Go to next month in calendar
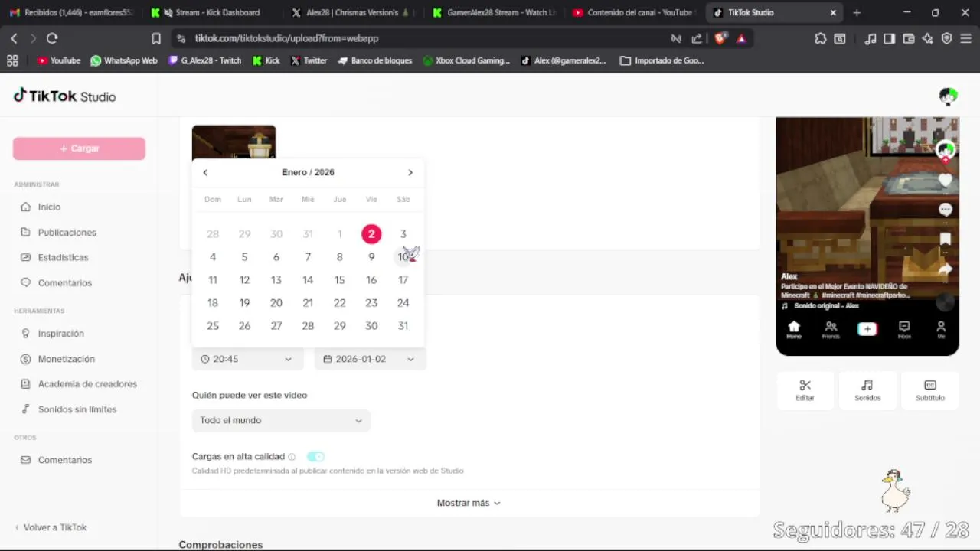This screenshot has height=551, width=980. coord(410,172)
